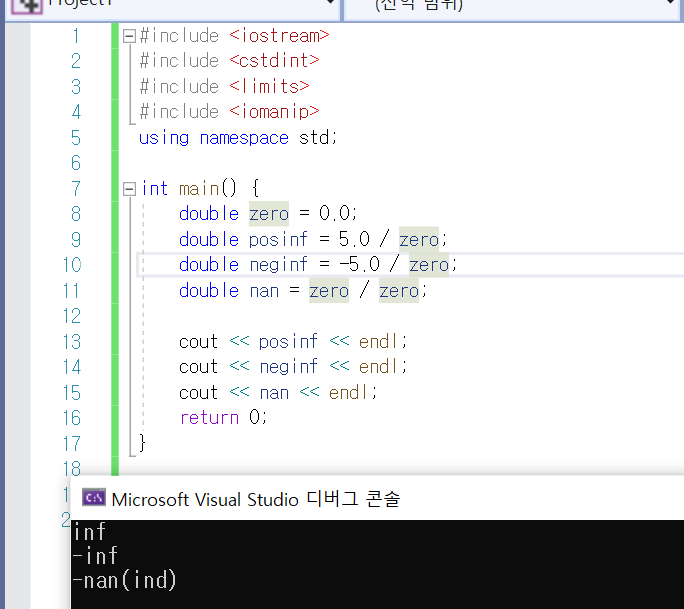684x609 pixels.
Task: Click the -5.0 literal on line 10
Action: point(359,265)
